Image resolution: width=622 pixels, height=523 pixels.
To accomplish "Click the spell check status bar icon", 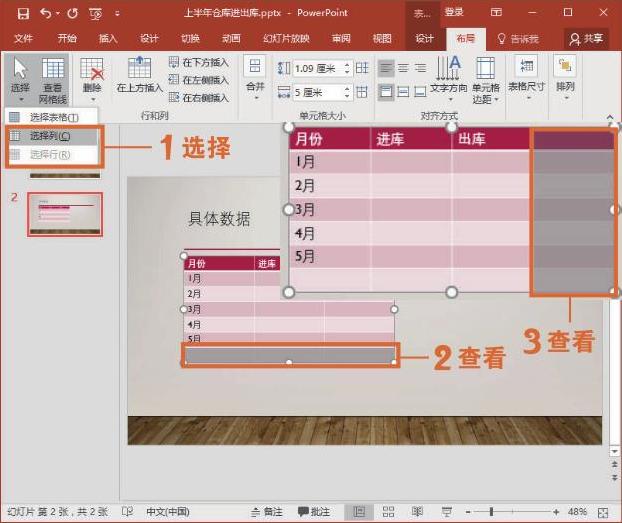I will point(127,511).
